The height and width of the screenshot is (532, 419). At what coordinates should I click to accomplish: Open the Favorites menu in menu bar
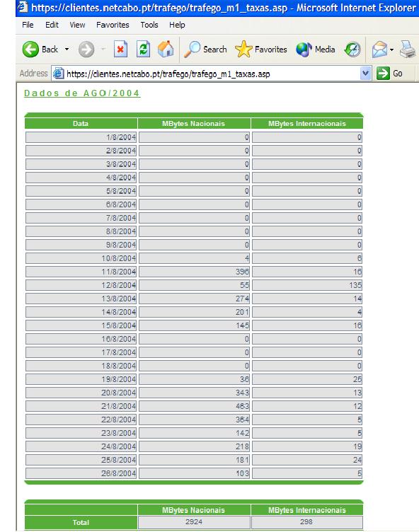(x=113, y=25)
